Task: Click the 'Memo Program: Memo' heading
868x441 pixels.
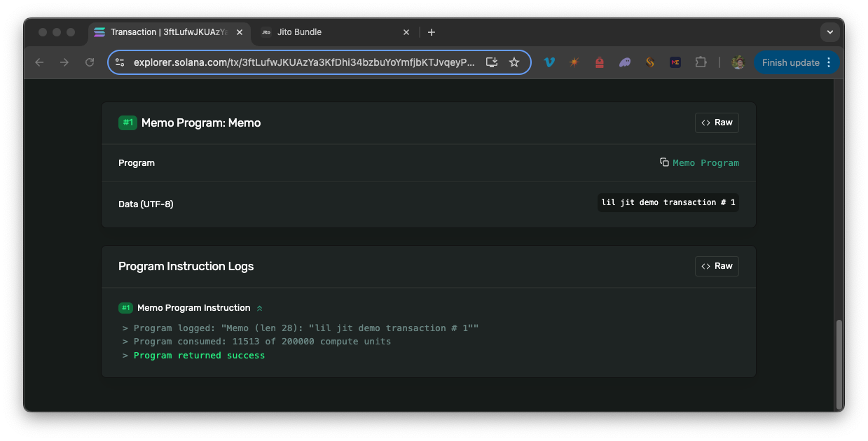Action: pos(201,122)
